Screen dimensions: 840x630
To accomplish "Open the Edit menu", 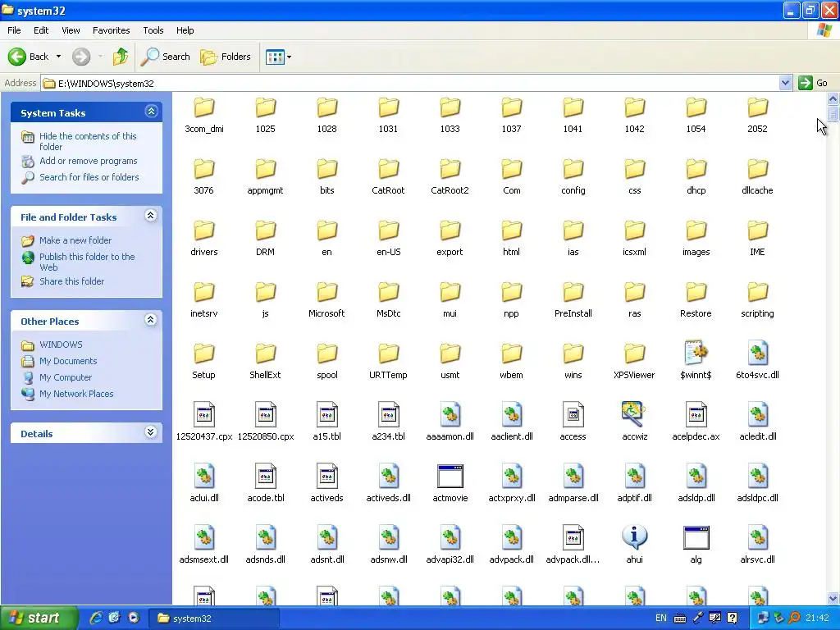I will pyautogui.click(x=41, y=30).
